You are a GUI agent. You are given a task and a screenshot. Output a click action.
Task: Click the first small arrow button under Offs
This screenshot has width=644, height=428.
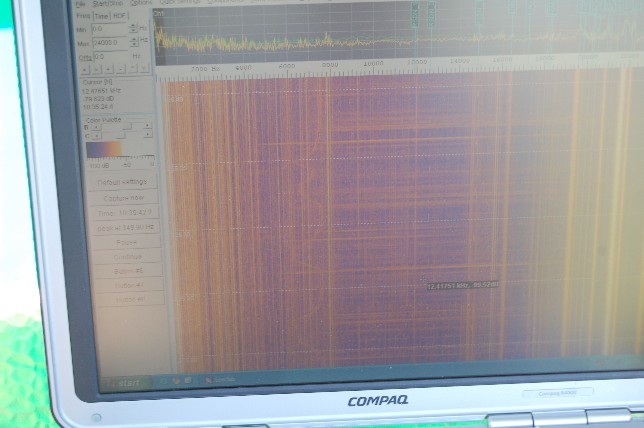(85, 70)
